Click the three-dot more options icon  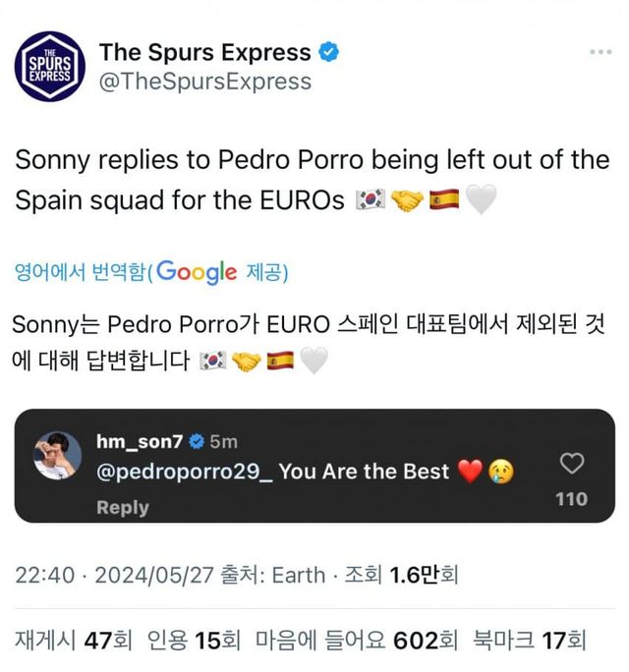click(x=600, y=52)
